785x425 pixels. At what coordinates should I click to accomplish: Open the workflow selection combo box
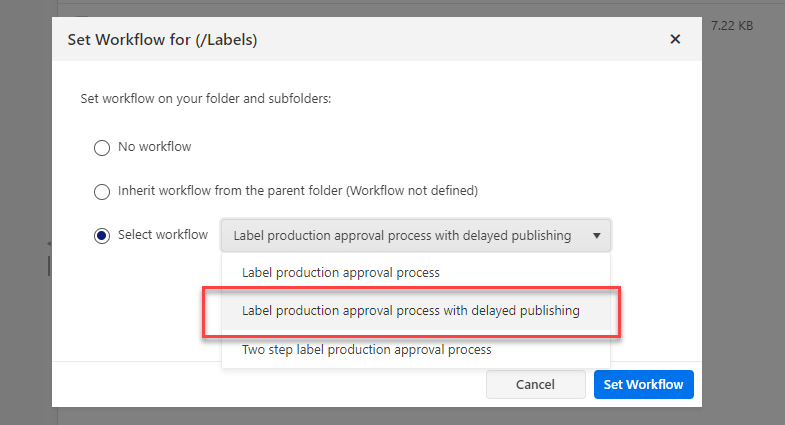coord(402,236)
